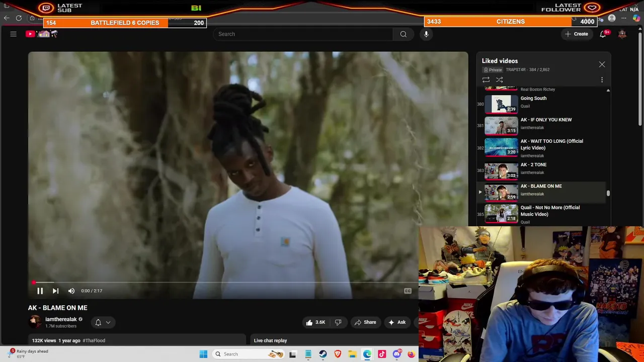Open Discord from the taskbar
644x362 pixels.
tap(396, 354)
